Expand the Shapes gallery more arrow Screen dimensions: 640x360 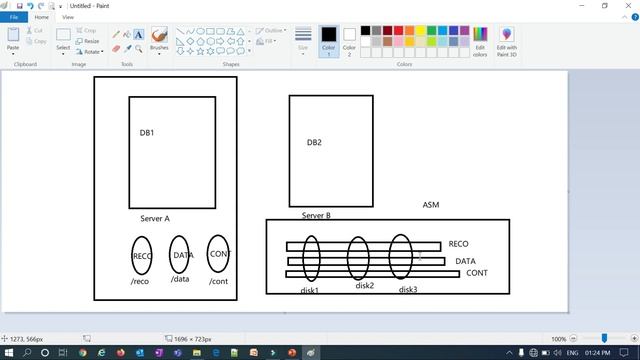click(x=249, y=51)
